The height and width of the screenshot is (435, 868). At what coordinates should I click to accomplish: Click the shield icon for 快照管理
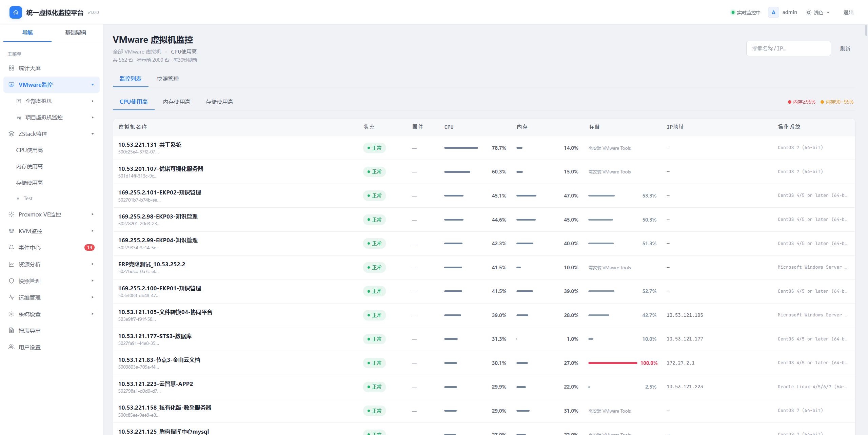point(12,281)
